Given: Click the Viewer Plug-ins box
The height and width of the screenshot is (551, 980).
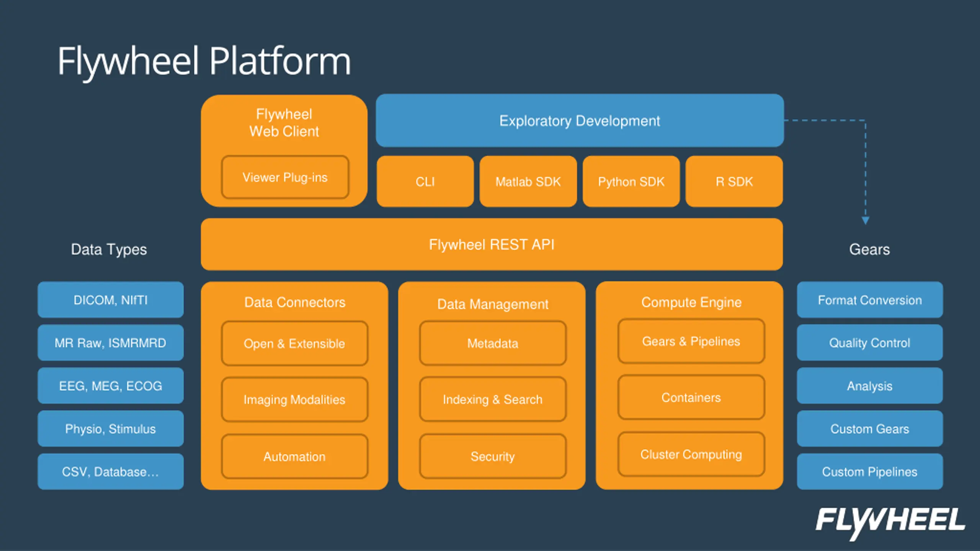Looking at the screenshot, I should coord(285,177).
